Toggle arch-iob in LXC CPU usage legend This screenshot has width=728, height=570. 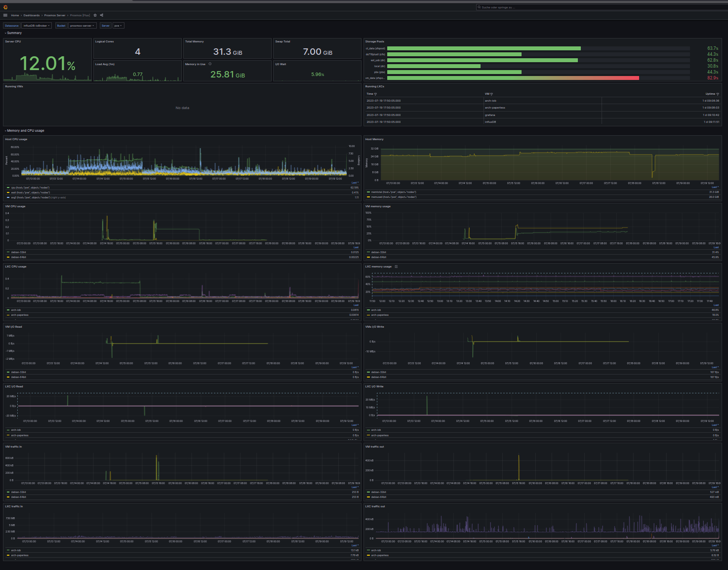click(16, 310)
